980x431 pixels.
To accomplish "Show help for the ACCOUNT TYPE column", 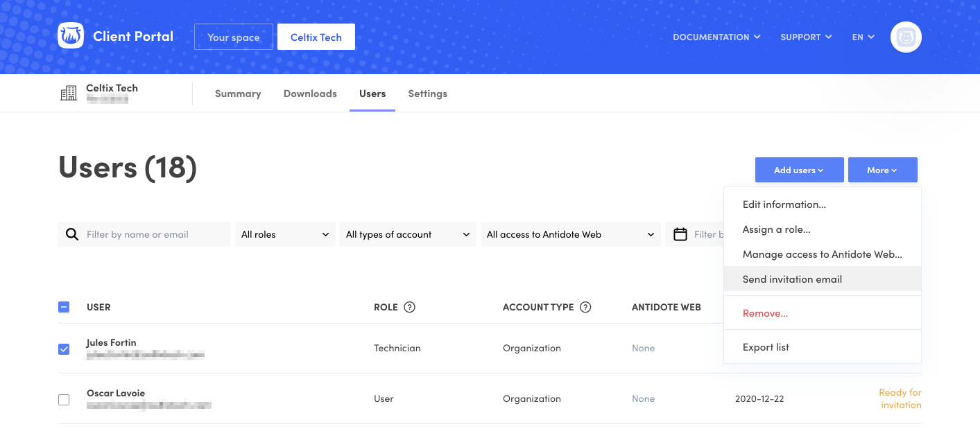I will (585, 307).
